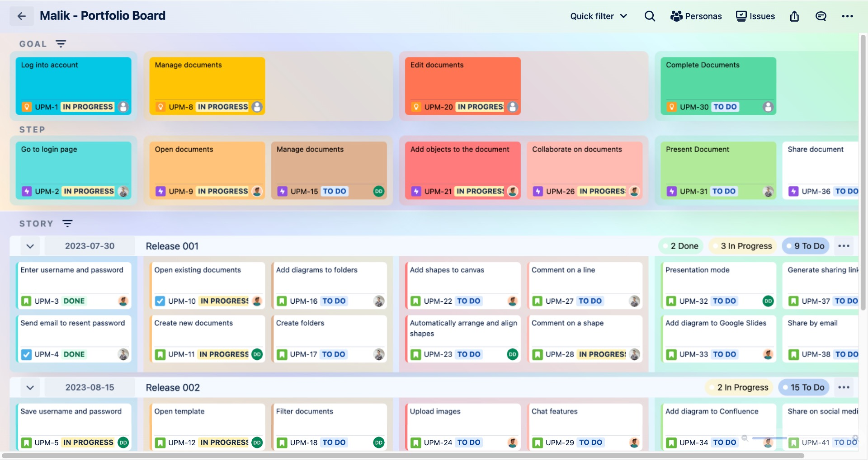Viewport: 868px width, 461px height.
Task: Open the Personas menu
Action: click(x=696, y=16)
